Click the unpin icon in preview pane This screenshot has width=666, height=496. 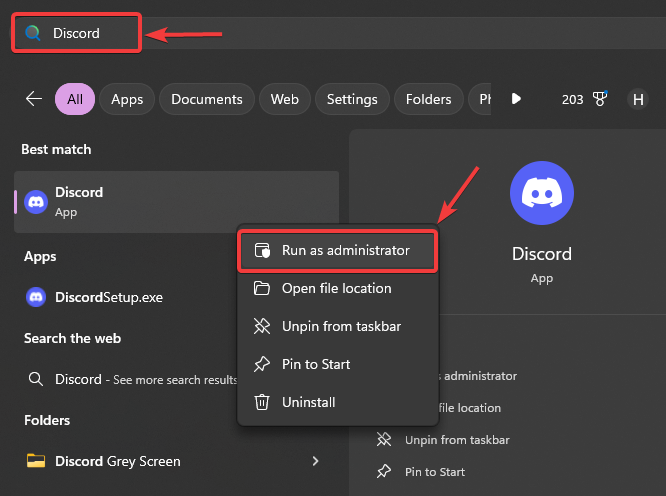click(384, 439)
